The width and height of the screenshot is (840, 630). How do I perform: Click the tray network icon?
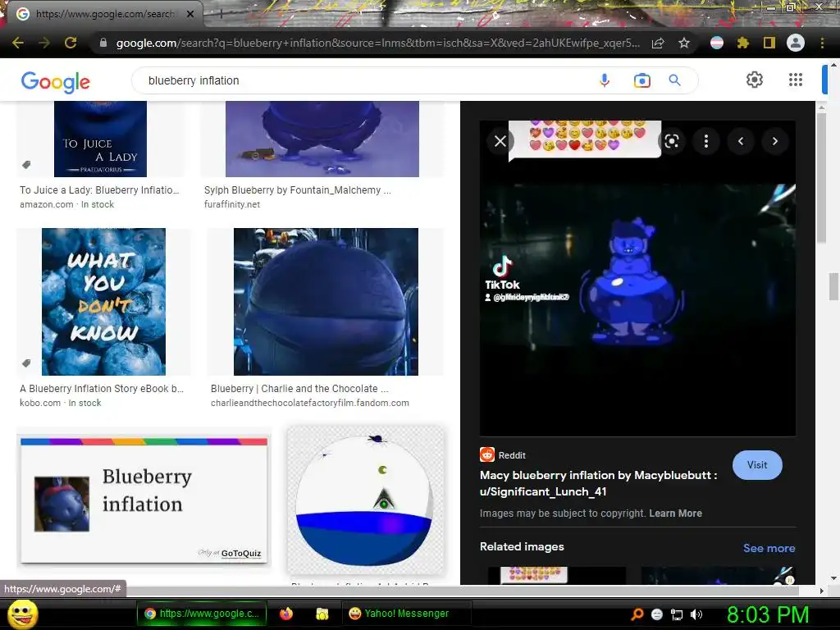(677, 615)
